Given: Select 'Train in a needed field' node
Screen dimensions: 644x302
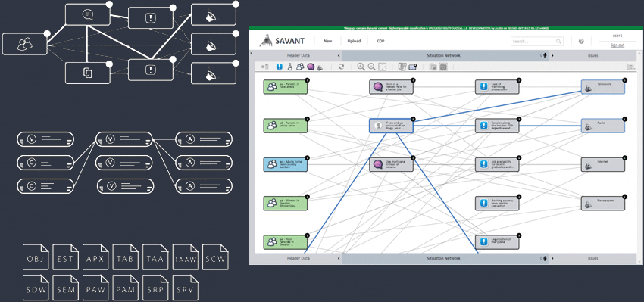Looking at the screenshot, I should click(391, 87).
